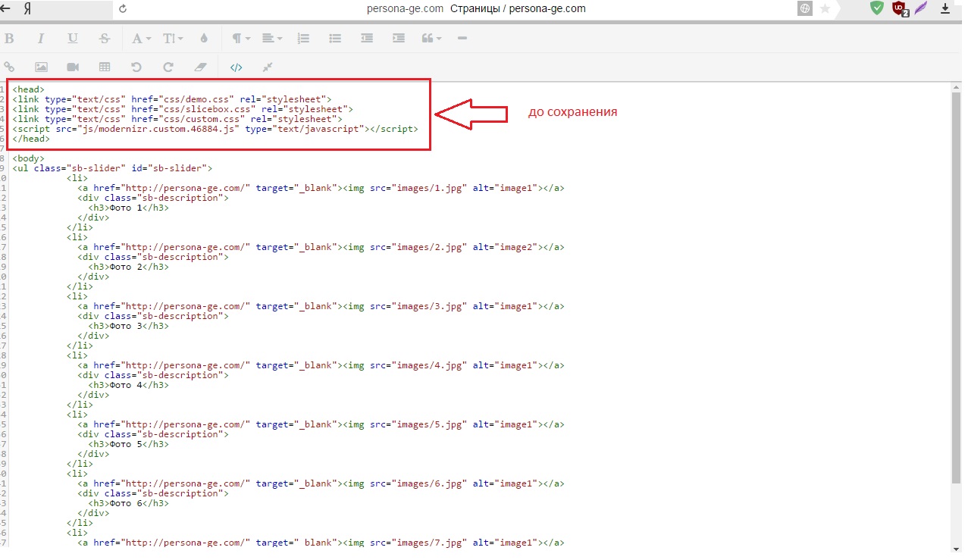The image size is (968, 560).
Task: Insert a horizontal line
Action: tap(462, 39)
